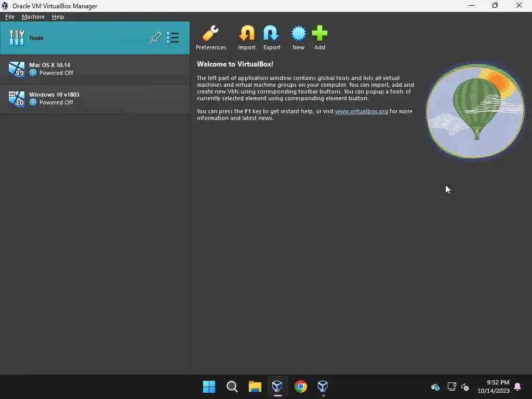532x399 pixels.
Task: Click the green Add machine icon
Action: click(x=320, y=37)
